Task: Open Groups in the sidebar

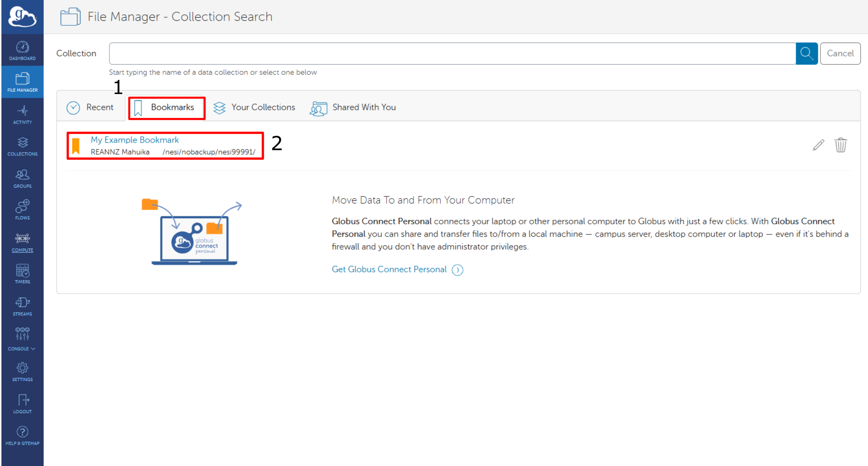Action: pyautogui.click(x=22, y=179)
